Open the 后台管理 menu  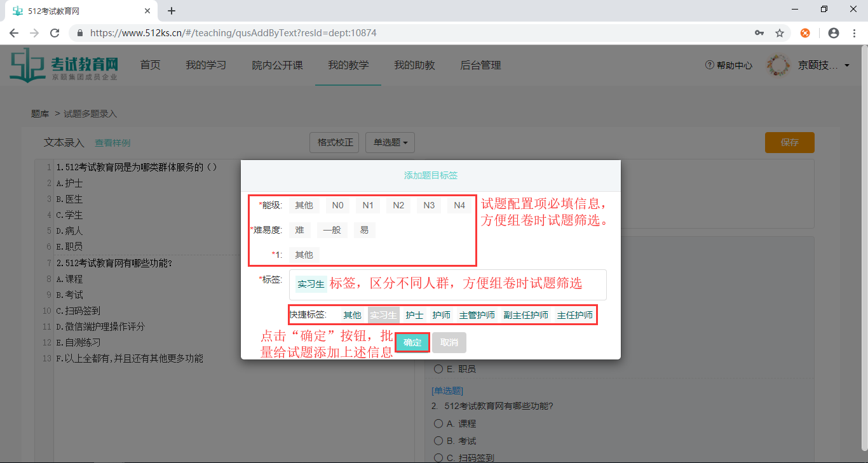(480, 65)
